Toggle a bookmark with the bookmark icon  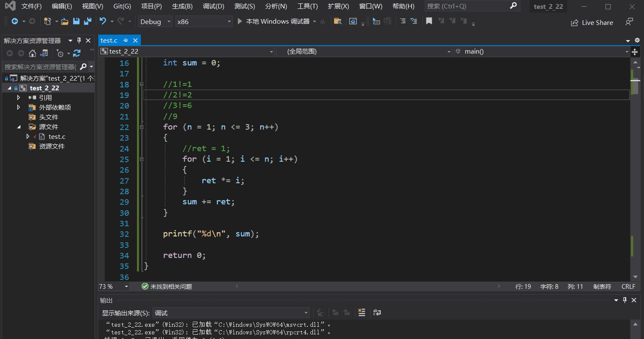click(x=429, y=21)
